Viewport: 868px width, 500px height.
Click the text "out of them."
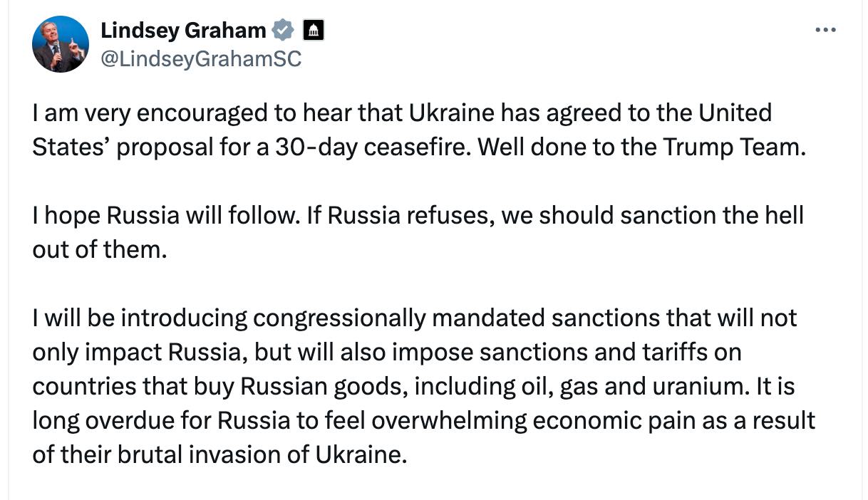[99, 249]
